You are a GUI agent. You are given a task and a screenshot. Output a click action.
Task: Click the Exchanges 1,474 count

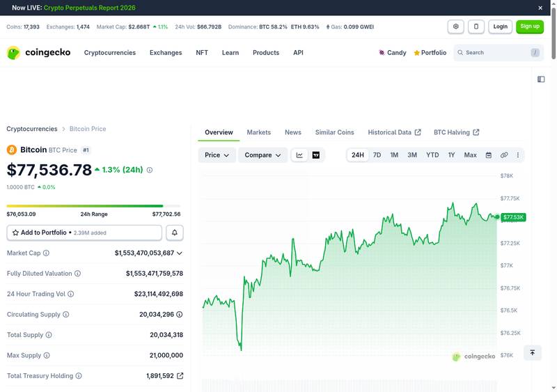[x=68, y=26]
